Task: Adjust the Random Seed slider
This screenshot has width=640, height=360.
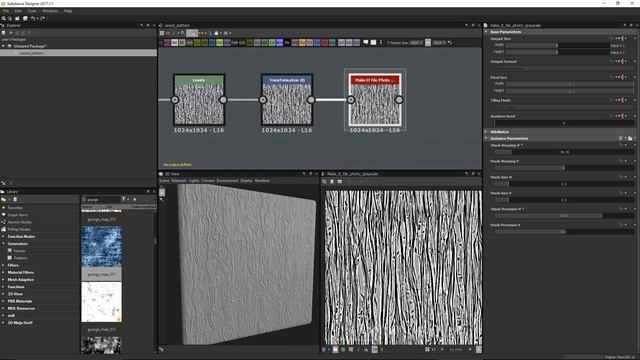Action: click(563, 122)
